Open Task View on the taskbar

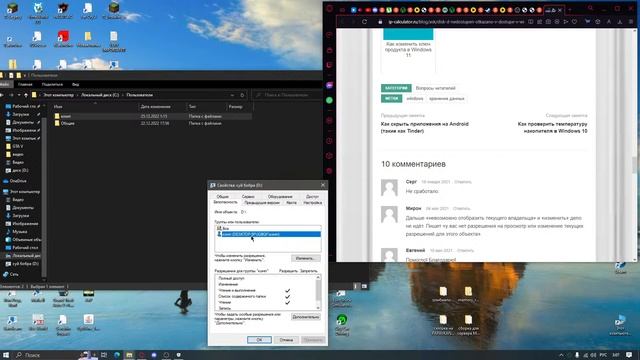pos(104,355)
